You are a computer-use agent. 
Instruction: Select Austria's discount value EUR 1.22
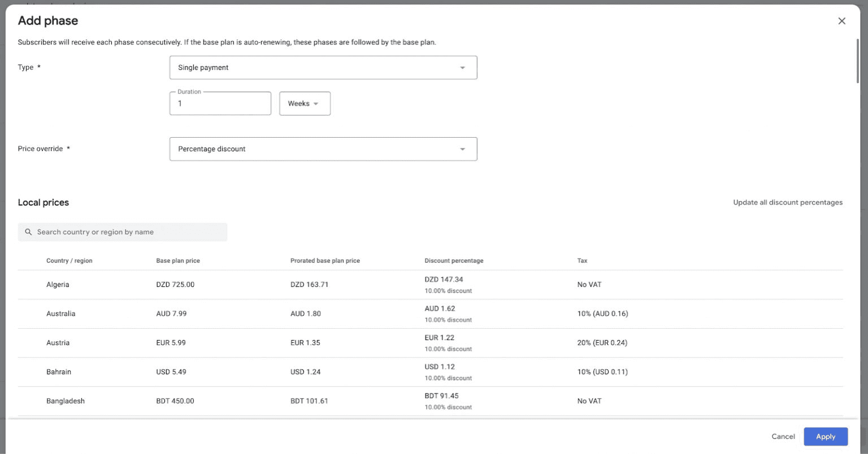(x=440, y=337)
